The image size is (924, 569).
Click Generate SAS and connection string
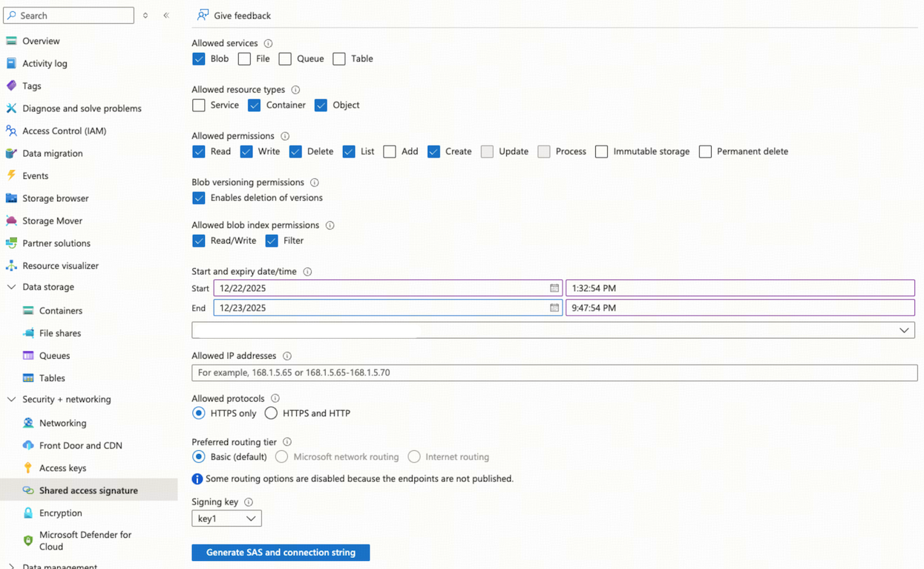(280, 553)
